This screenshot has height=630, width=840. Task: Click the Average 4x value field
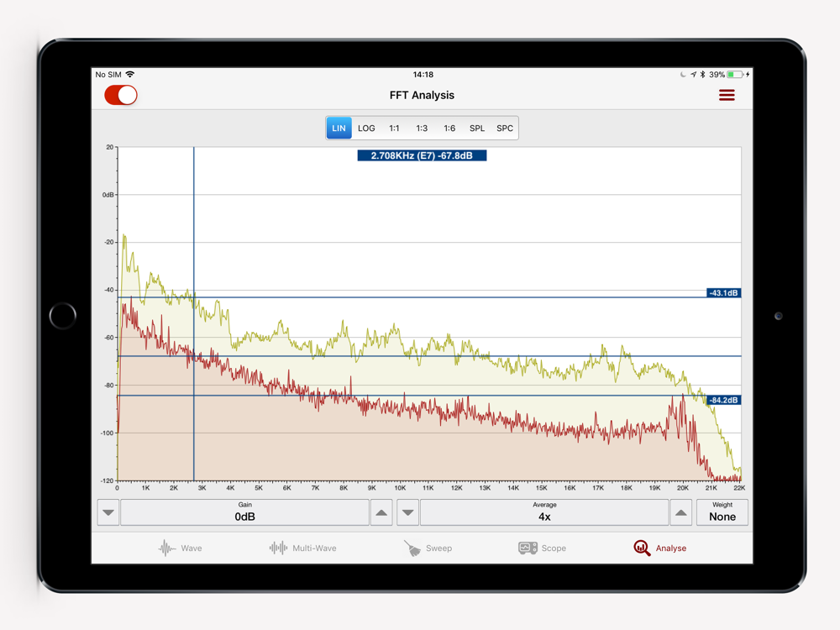(x=544, y=512)
